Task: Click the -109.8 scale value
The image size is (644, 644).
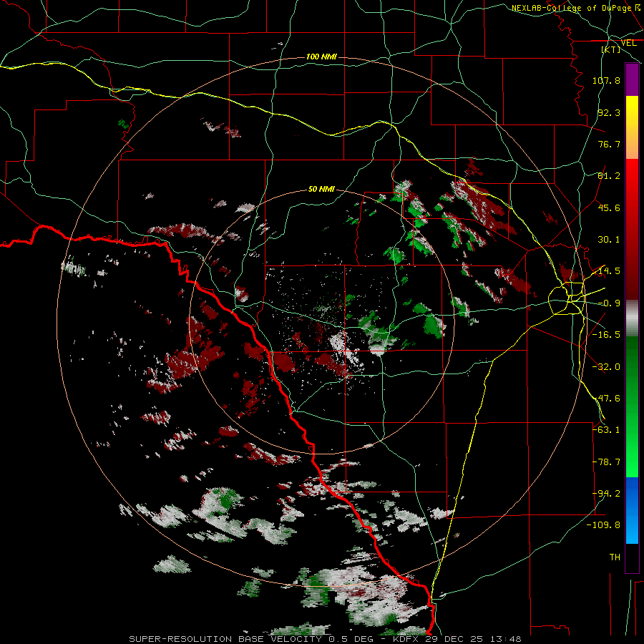Action: point(603,525)
